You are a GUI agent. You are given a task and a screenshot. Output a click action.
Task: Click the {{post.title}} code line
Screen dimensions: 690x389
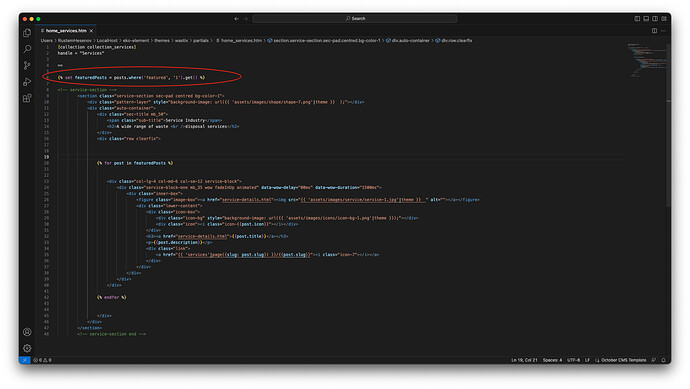217,236
